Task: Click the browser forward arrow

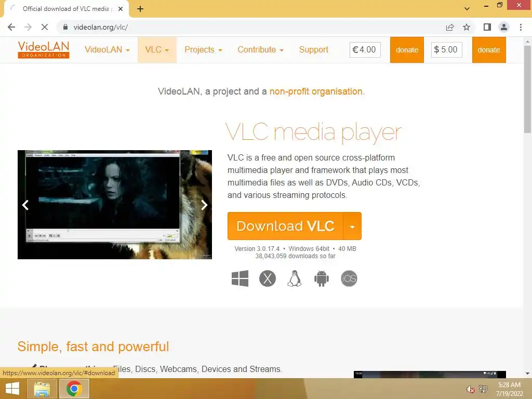Action: click(28, 27)
